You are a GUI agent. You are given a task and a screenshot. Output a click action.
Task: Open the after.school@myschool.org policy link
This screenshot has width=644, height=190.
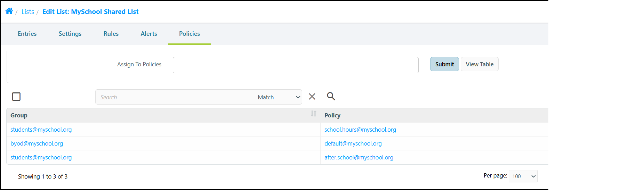click(x=359, y=157)
